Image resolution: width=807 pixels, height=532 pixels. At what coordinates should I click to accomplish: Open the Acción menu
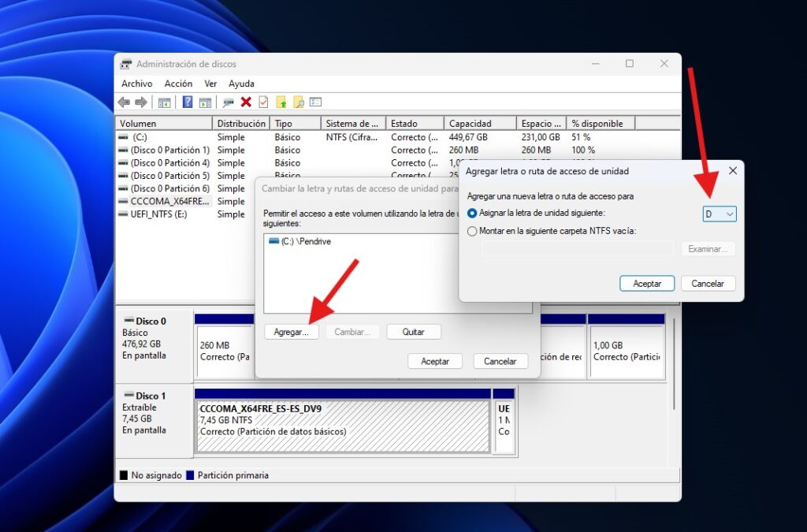[x=178, y=84]
